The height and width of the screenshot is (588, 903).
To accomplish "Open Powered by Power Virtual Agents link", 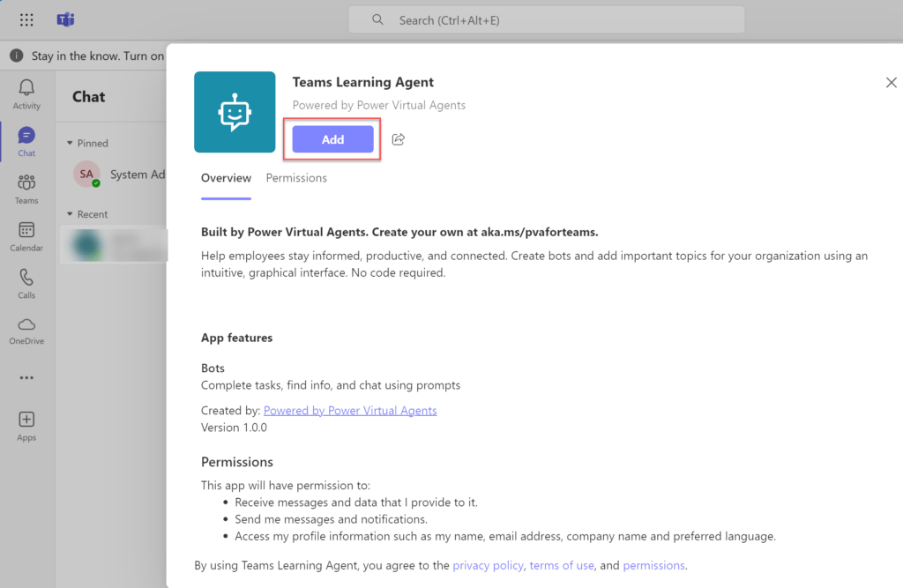I will pos(350,411).
